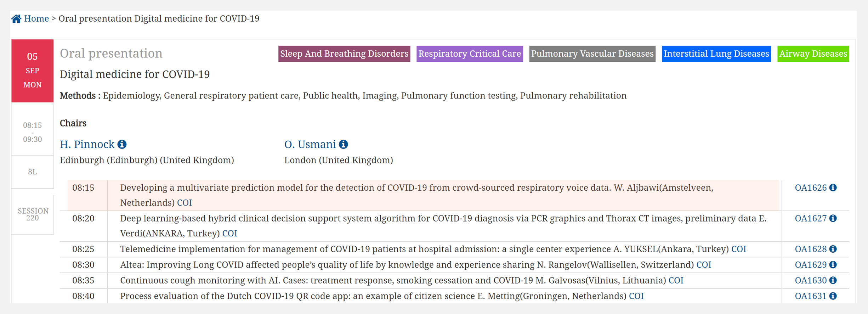Open info icon next to O. Usmani
This screenshot has height=314, width=868.
(x=344, y=144)
